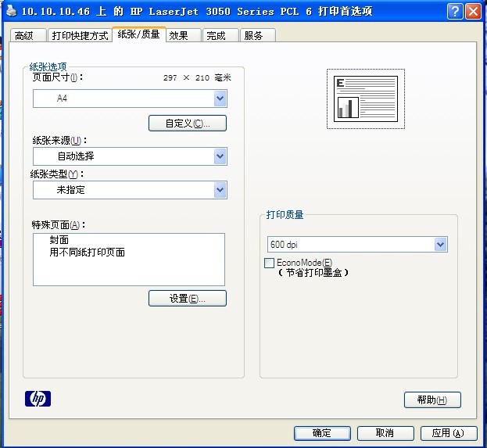Confirm with the 确定 button

coord(322,433)
